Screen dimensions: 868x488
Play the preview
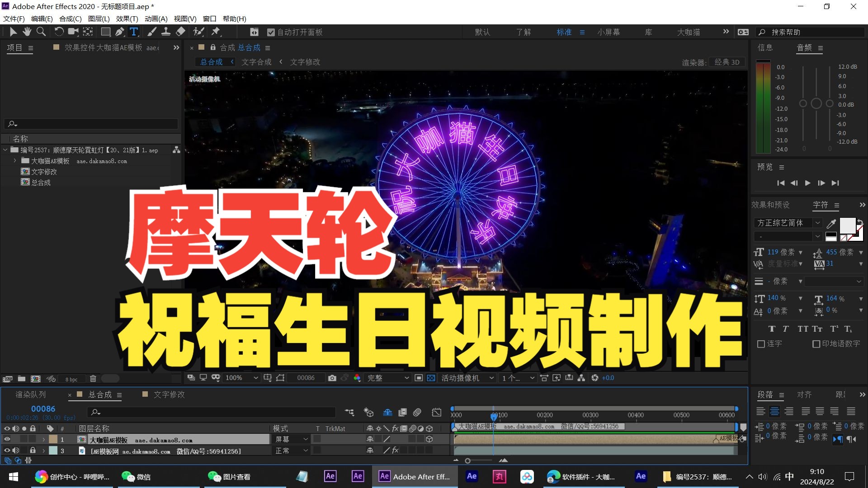807,183
